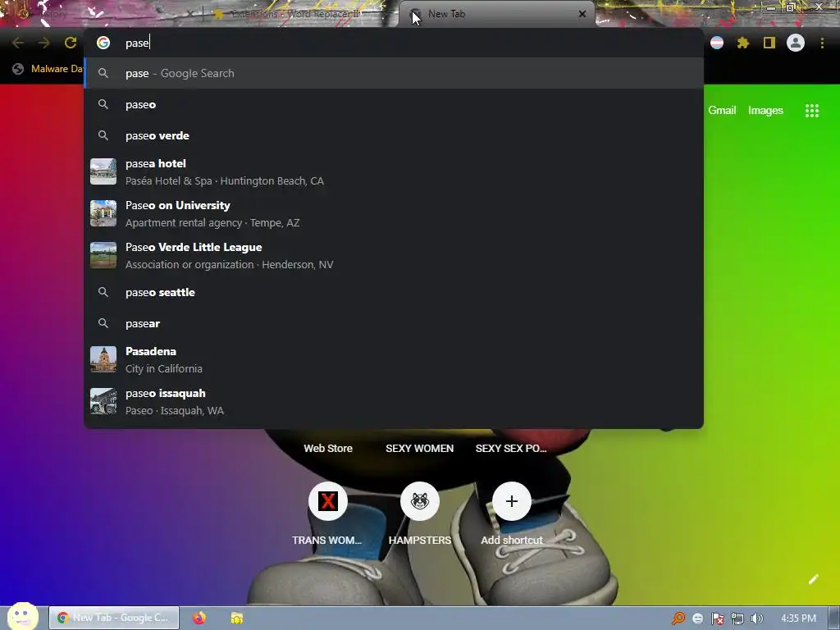This screenshot has width=840, height=630.
Task: Open the network tray icon
Action: [x=737, y=619]
